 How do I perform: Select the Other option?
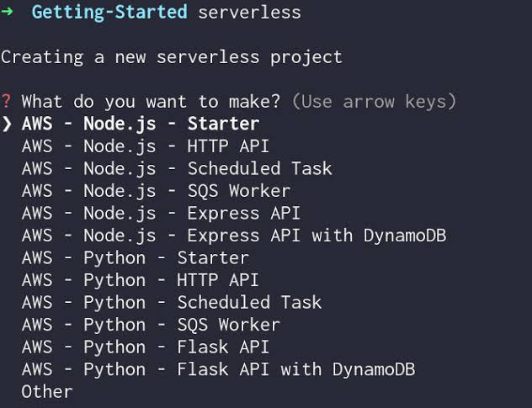pos(47,391)
